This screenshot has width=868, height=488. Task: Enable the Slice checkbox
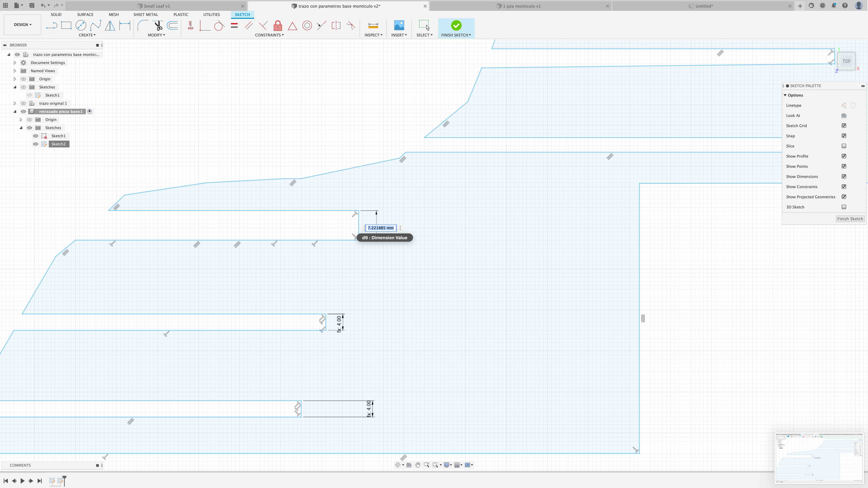point(844,146)
